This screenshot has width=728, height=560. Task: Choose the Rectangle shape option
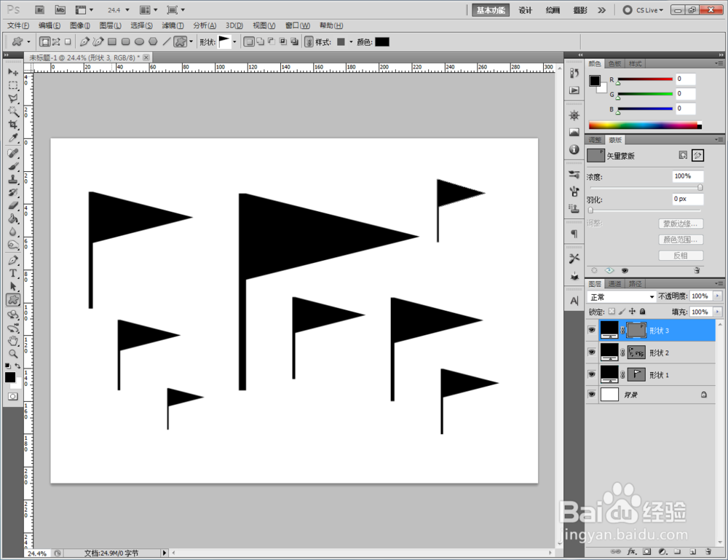(x=112, y=42)
